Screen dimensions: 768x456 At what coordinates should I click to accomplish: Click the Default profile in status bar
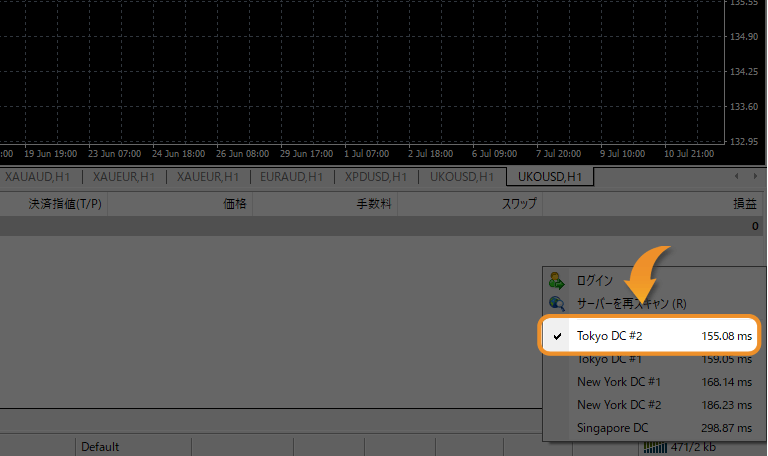(100, 447)
